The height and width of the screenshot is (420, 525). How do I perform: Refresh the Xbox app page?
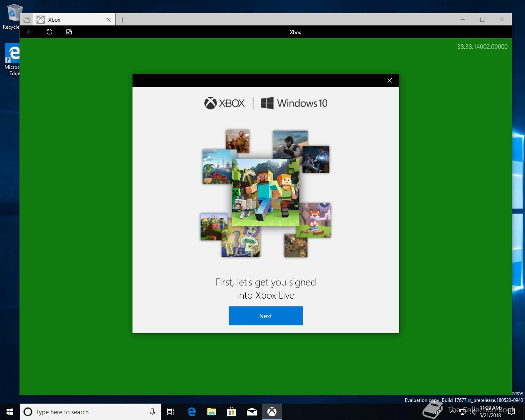pos(49,32)
